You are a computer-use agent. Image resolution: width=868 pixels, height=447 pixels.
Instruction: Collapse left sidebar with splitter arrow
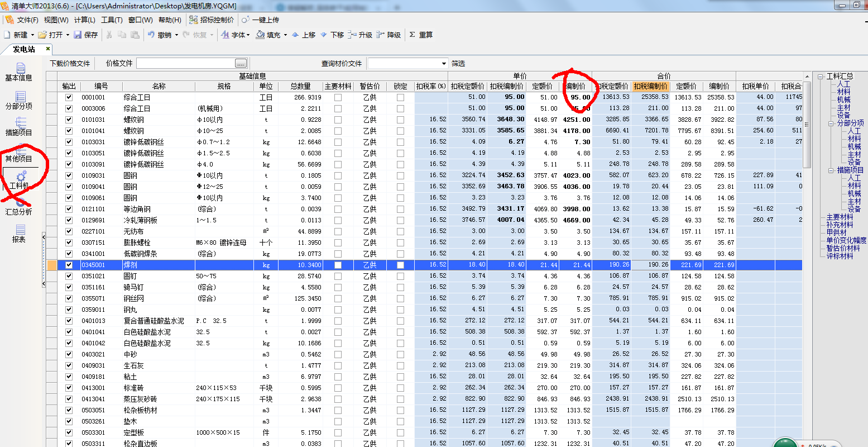[44, 237]
